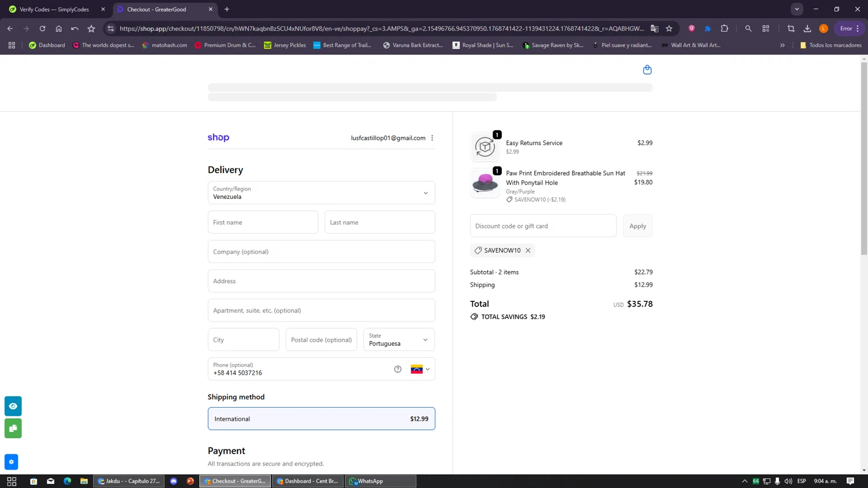
Task: Open a new browser tab
Action: tap(227, 9)
